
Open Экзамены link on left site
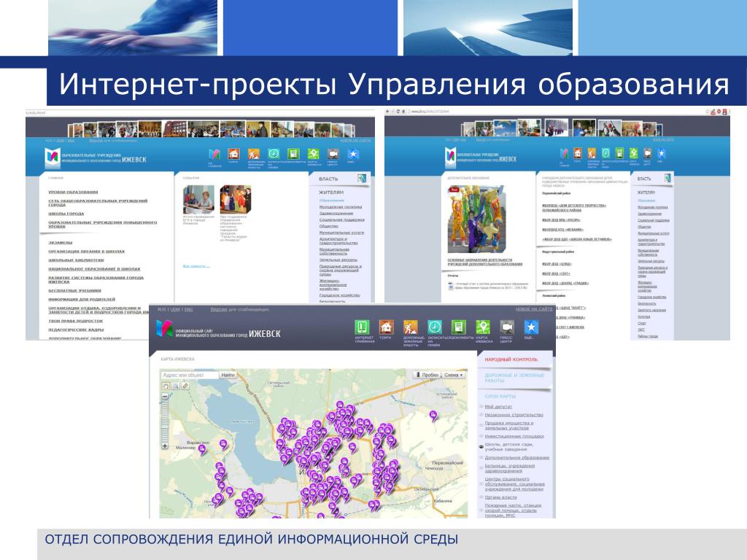tap(60, 242)
